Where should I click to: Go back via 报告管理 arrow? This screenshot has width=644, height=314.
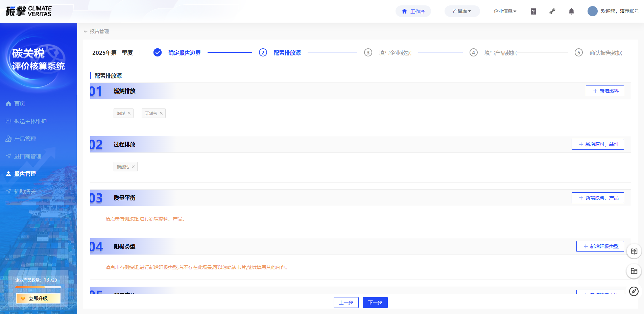(x=86, y=31)
